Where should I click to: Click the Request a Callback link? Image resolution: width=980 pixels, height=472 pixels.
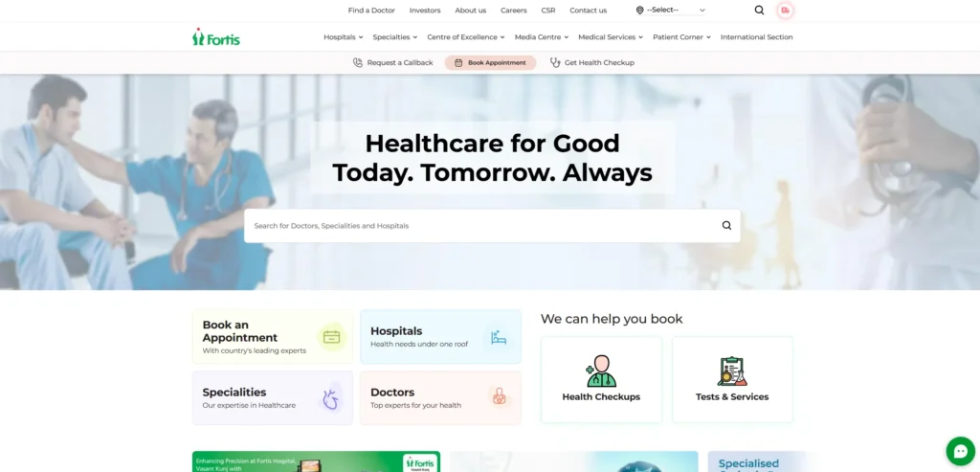(x=393, y=62)
